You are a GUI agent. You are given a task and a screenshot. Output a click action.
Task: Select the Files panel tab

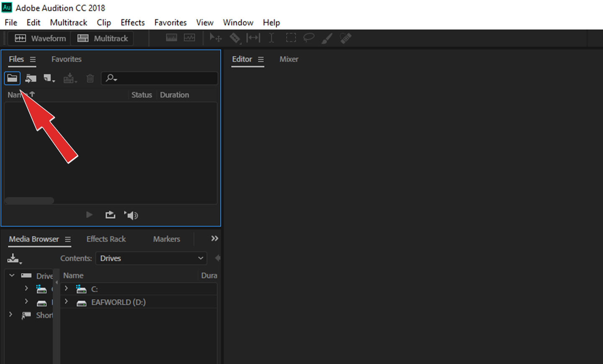pos(16,59)
